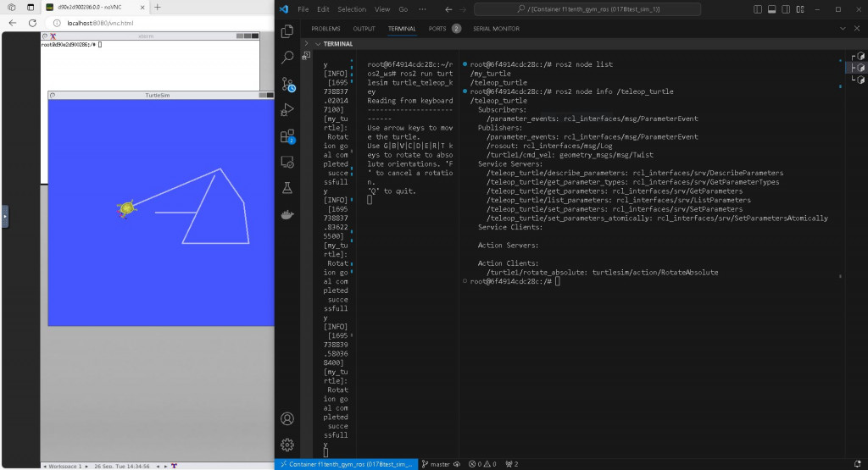Open Run and Debug view
Screen dimensions: 868x470
[287, 109]
